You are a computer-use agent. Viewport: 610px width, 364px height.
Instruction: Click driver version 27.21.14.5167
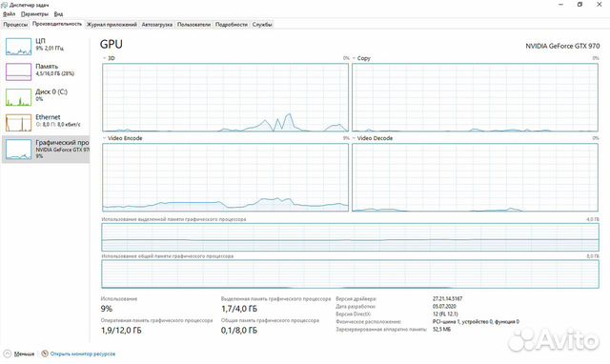(447, 298)
